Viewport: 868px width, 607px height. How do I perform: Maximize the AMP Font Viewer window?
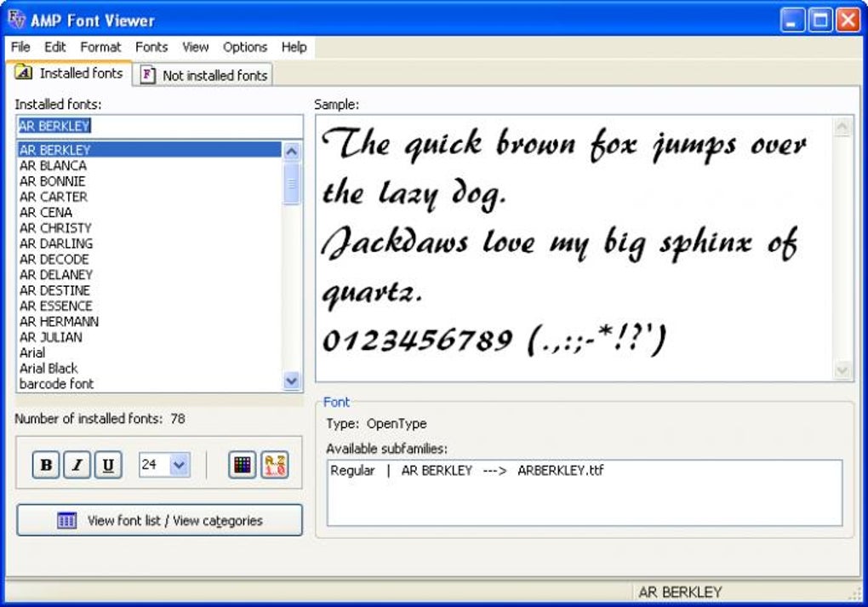click(x=819, y=20)
